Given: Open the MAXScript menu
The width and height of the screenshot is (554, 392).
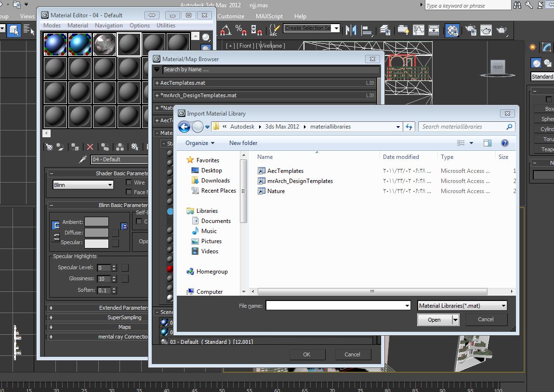Looking at the screenshot, I should point(269,16).
